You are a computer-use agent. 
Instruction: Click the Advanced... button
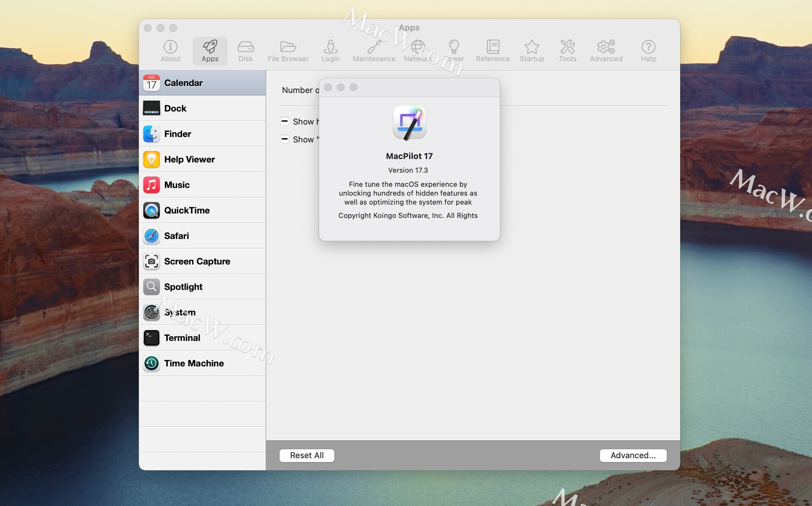[x=633, y=455]
